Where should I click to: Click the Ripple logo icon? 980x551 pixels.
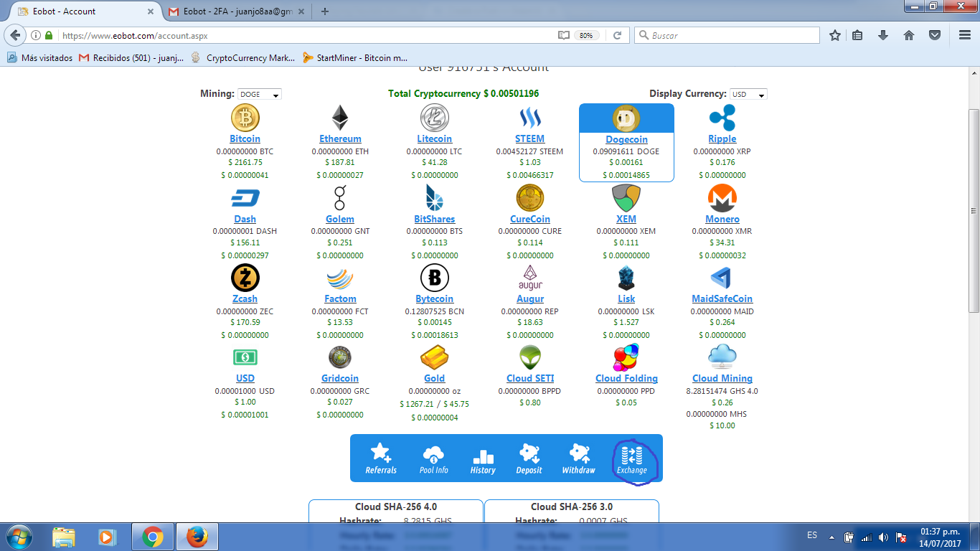722,118
